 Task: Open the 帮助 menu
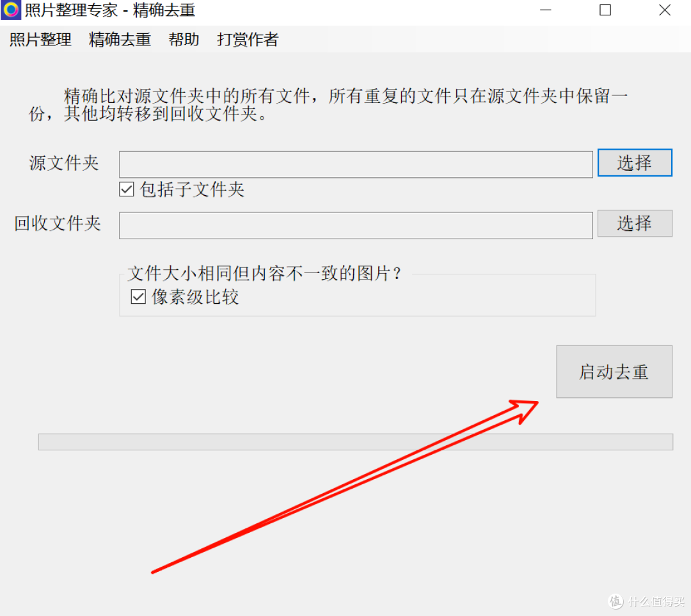click(184, 40)
